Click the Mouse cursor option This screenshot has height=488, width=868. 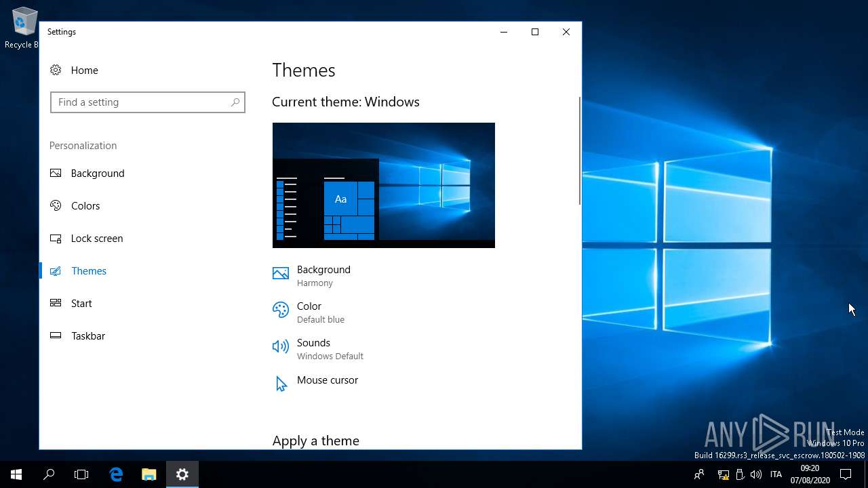pos(328,380)
